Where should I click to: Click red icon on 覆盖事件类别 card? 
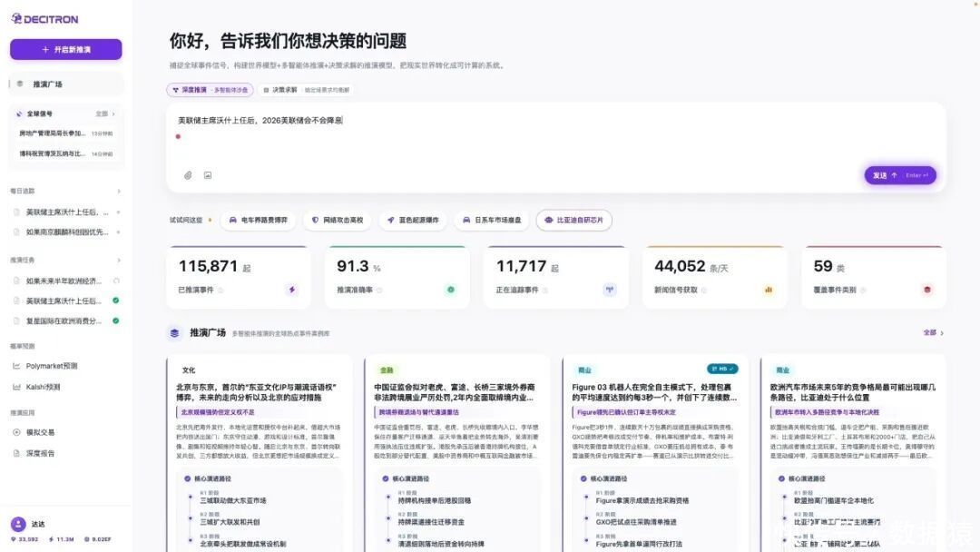click(x=926, y=290)
